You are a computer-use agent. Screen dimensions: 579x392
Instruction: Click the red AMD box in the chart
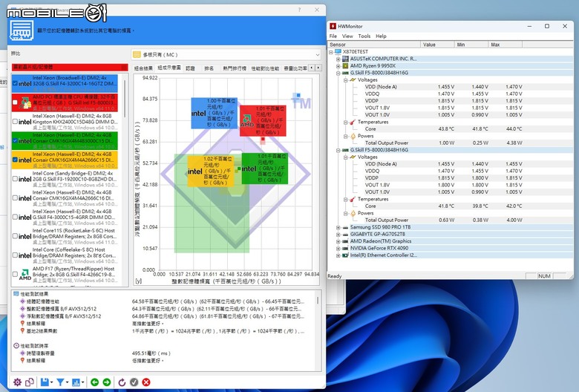[x=263, y=120]
